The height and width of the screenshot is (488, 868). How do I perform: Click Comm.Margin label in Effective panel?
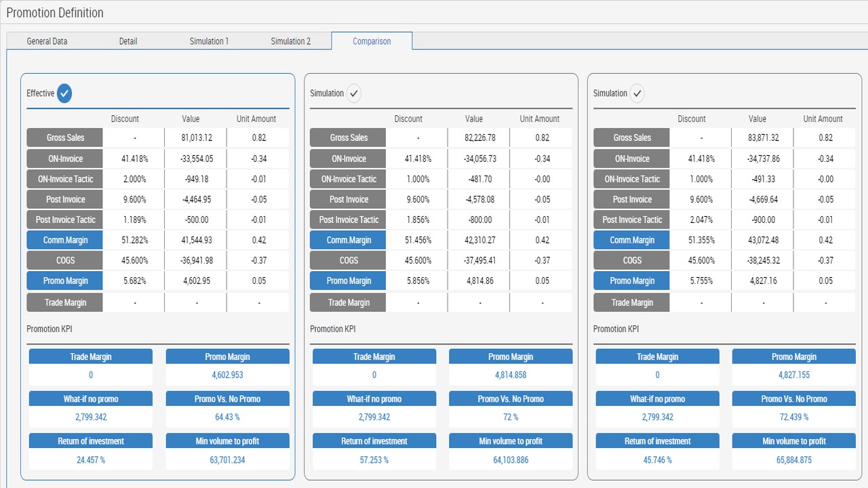(x=65, y=240)
